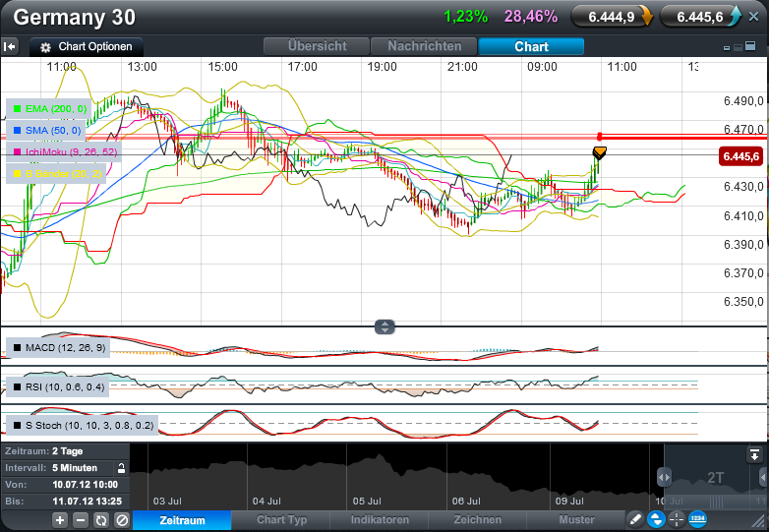Click the 05 Jul marker in navigator
The height and width of the screenshot is (532, 769).
[367, 502]
